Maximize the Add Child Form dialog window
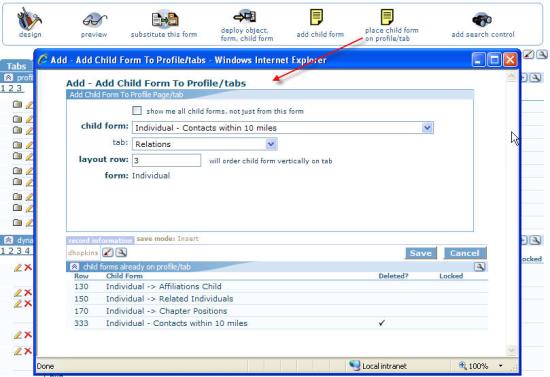 495,60
